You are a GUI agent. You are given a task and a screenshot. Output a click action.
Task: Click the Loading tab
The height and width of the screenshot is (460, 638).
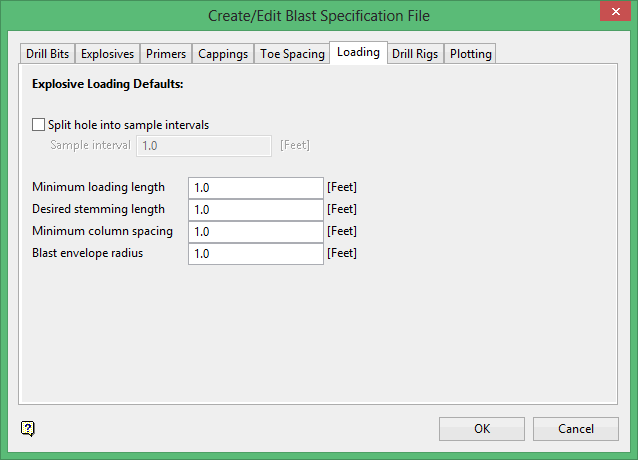pyautogui.click(x=358, y=52)
